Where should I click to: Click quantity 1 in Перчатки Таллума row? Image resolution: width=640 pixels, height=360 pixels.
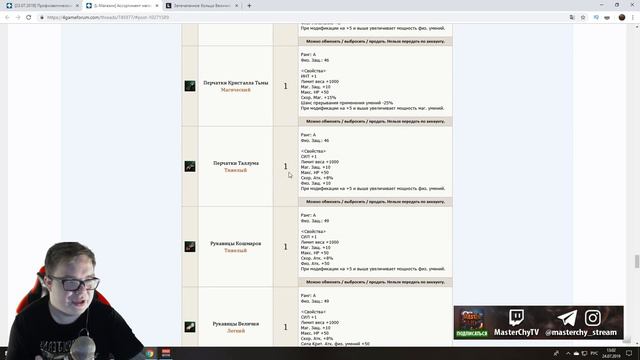click(285, 166)
